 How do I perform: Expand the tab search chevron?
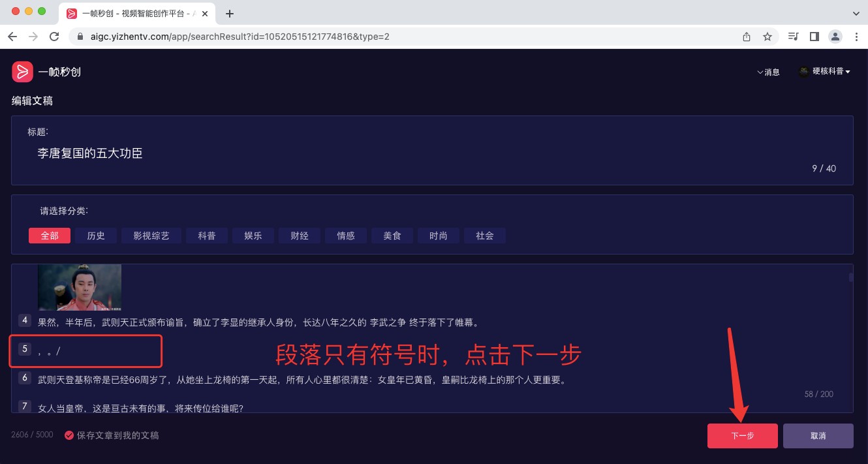(x=856, y=14)
